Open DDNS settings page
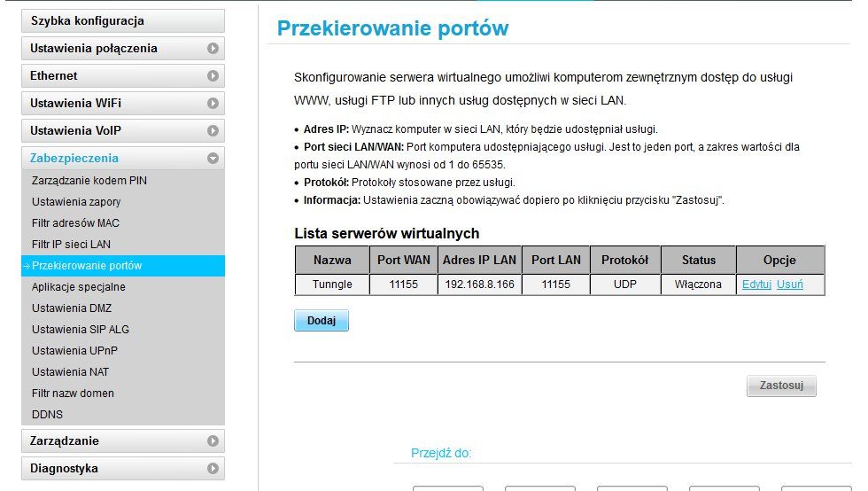868x491 pixels. click(47, 415)
